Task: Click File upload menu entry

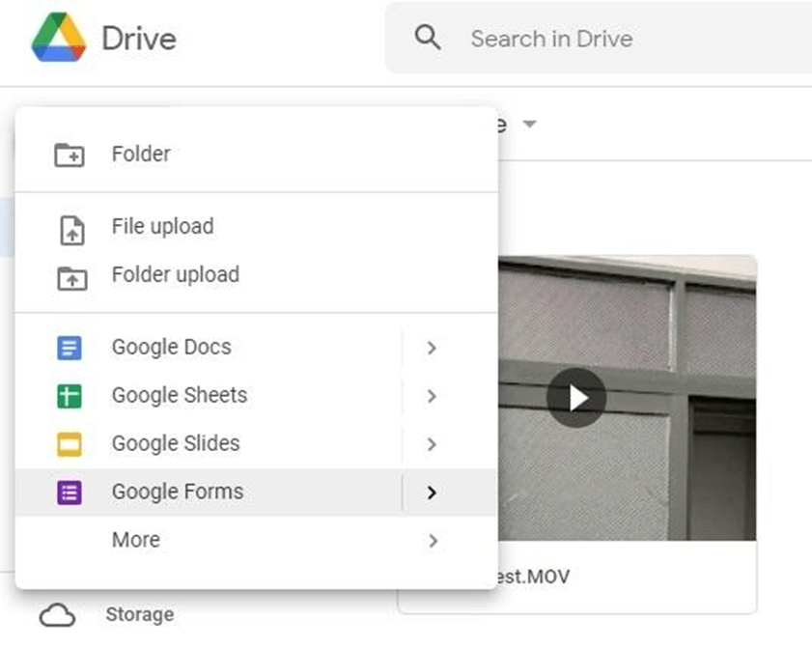Action: pyautogui.click(x=161, y=226)
